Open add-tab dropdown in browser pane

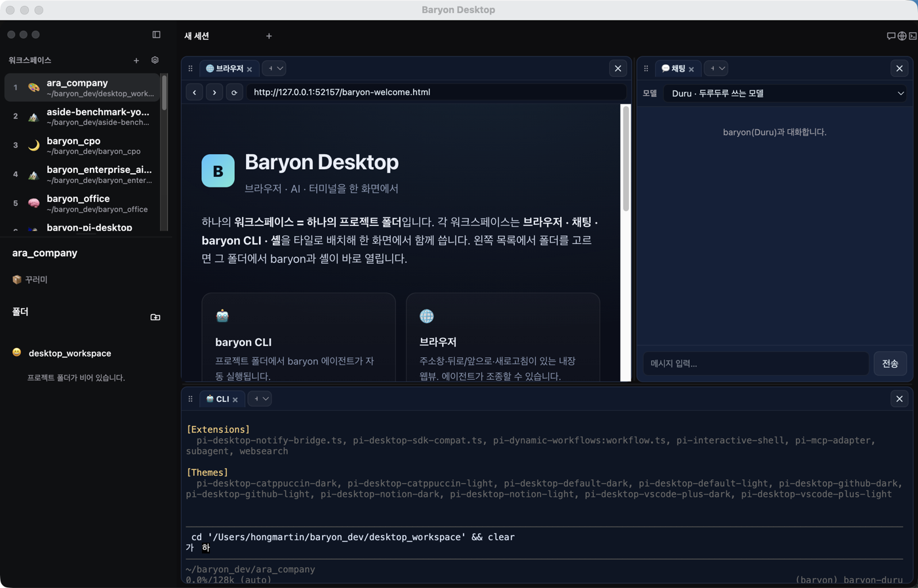(x=275, y=68)
